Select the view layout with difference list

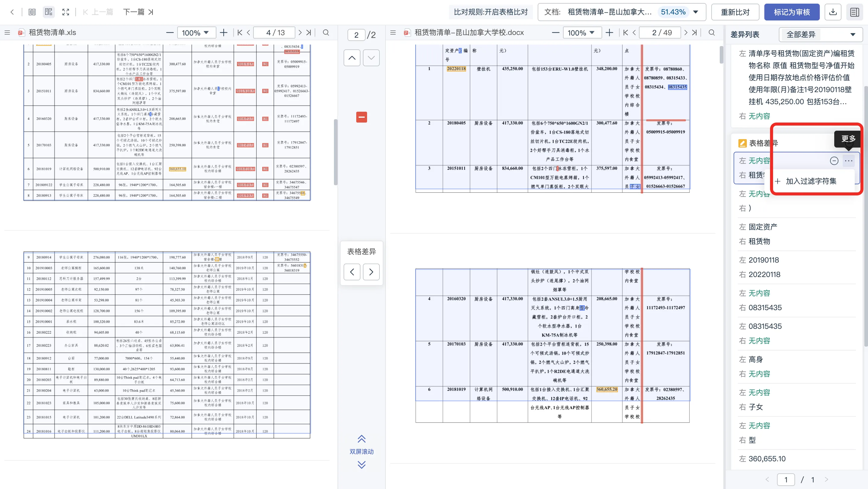tap(49, 12)
